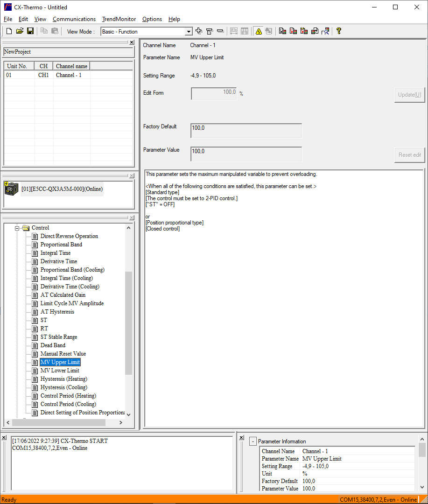The image size is (428, 504).
Task: Open the View Mode dropdown list
Action: [x=189, y=32]
